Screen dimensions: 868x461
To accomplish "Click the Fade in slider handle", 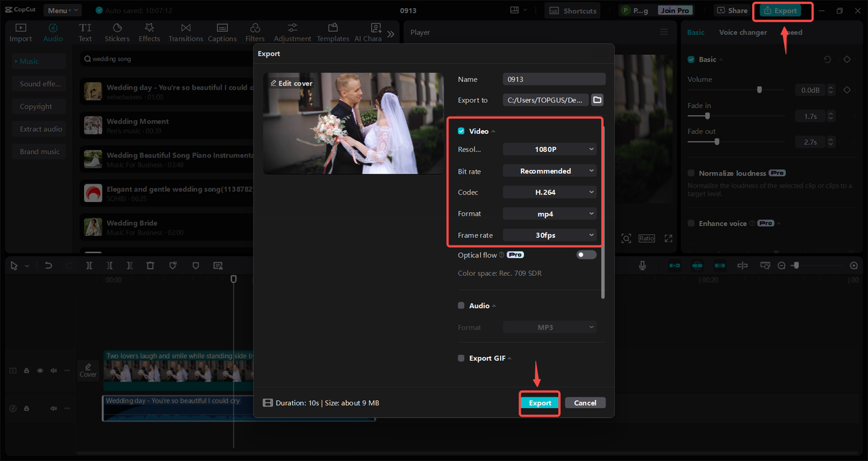I will click(708, 116).
